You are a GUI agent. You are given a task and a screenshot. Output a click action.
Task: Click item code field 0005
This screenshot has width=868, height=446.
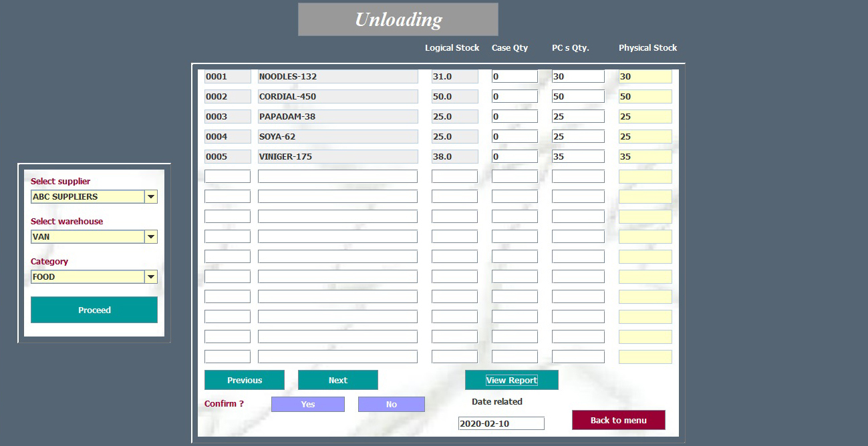227,157
